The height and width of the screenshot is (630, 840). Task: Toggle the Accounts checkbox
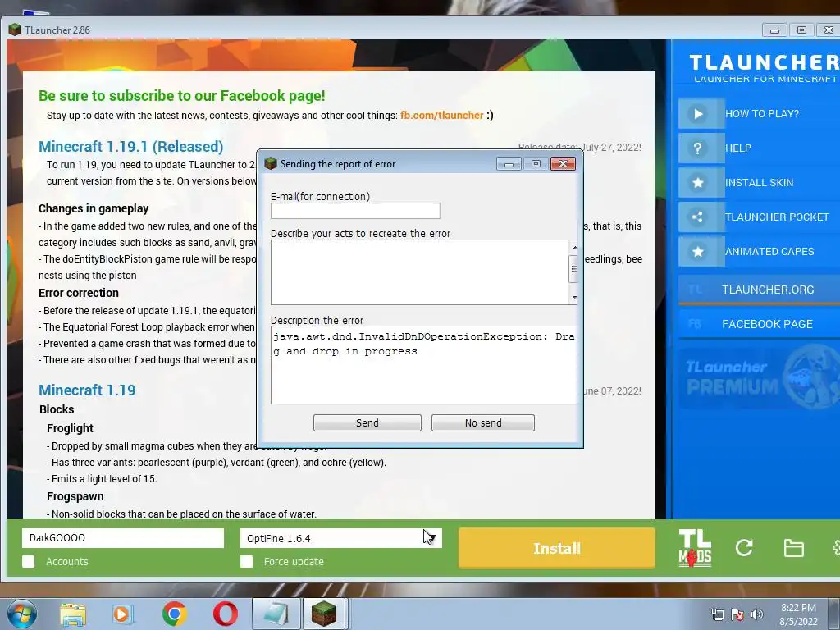29,561
